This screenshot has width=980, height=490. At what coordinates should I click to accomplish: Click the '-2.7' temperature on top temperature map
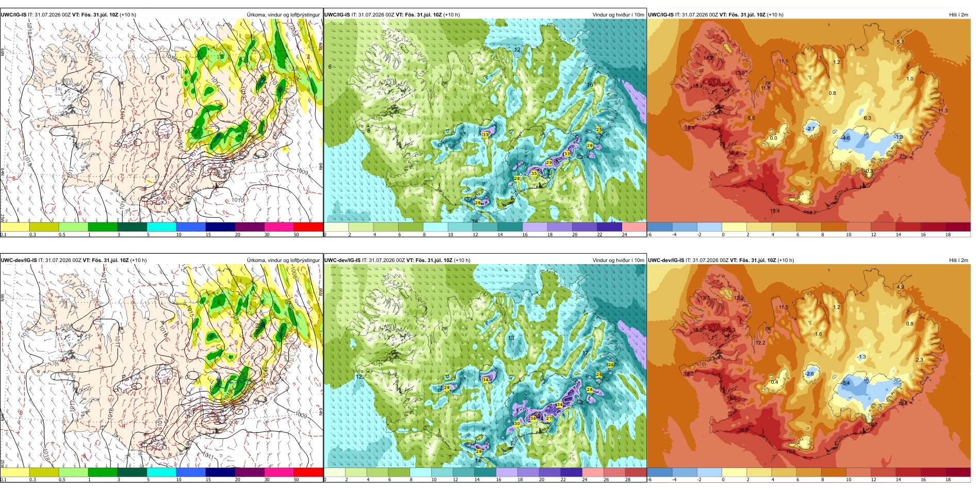(x=810, y=128)
